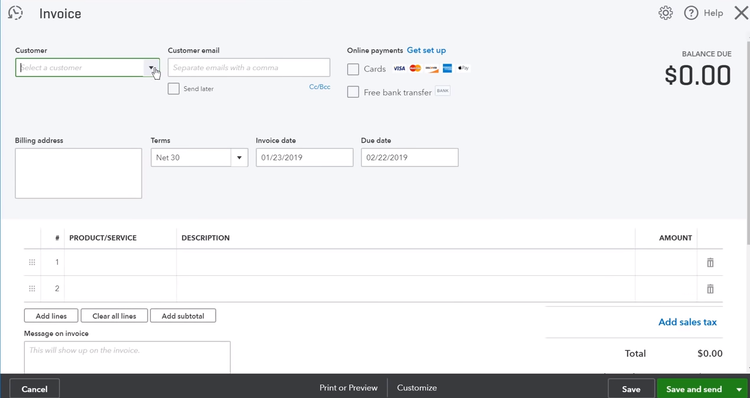Click Customize in the bottom bar
The image size is (750, 398).
coord(417,388)
